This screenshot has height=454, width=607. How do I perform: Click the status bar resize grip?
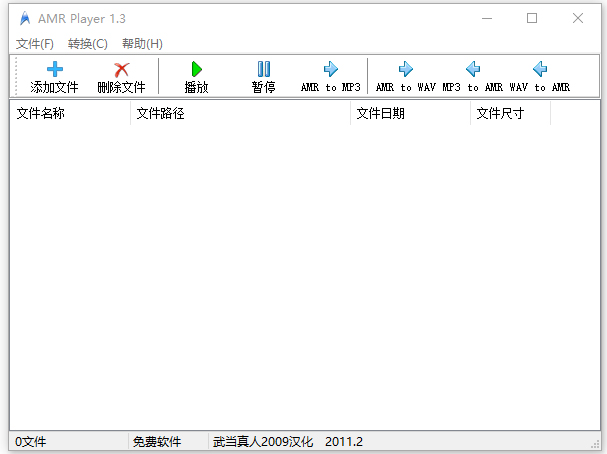pos(595,445)
